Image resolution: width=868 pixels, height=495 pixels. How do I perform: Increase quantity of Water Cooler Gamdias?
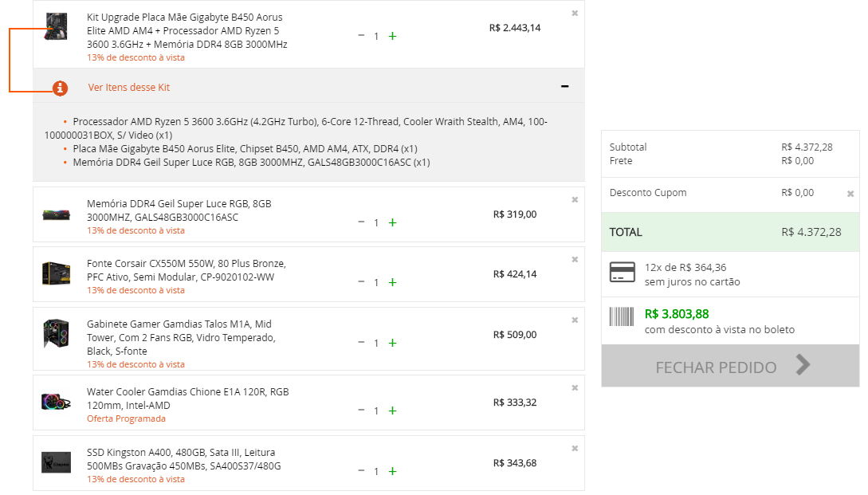392,411
